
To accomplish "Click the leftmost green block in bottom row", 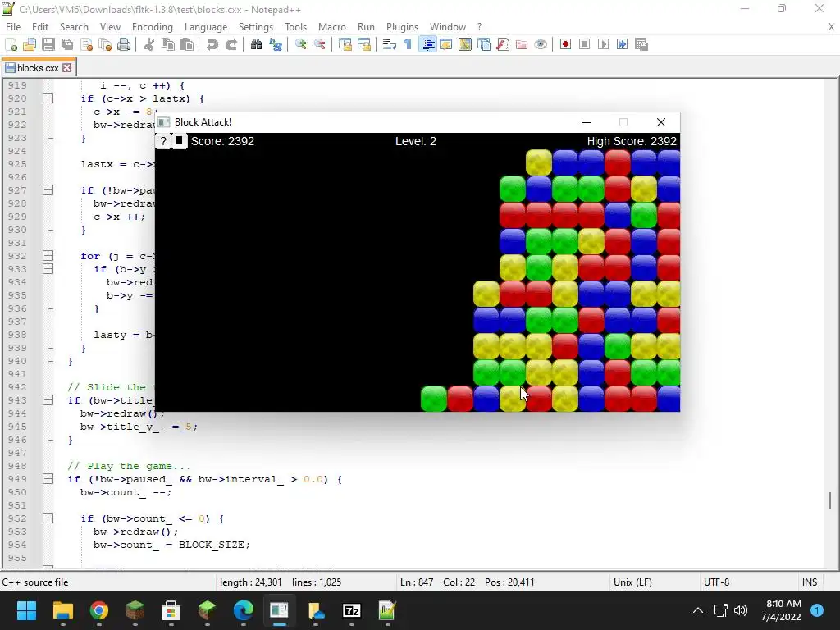I will click(x=434, y=399).
